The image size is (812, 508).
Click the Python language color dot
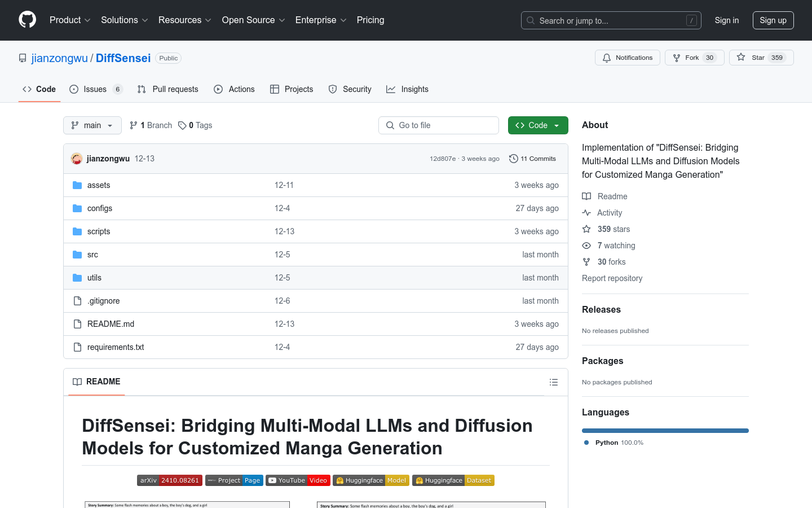pyautogui.click(x=586, y=443)
